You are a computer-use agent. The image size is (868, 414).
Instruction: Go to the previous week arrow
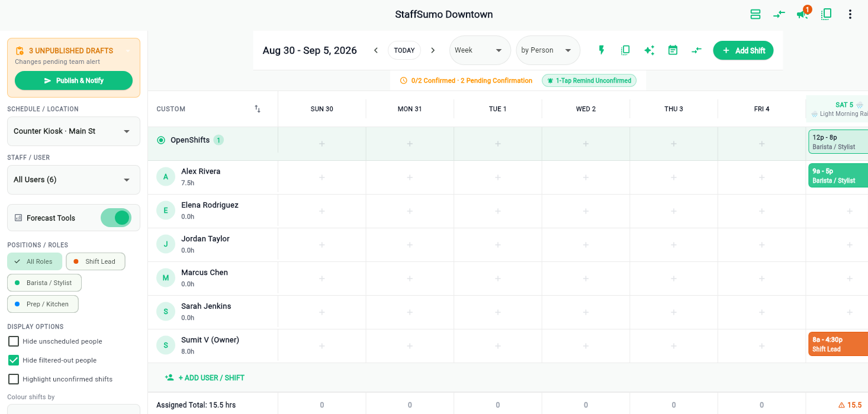(x=375, y=50)
